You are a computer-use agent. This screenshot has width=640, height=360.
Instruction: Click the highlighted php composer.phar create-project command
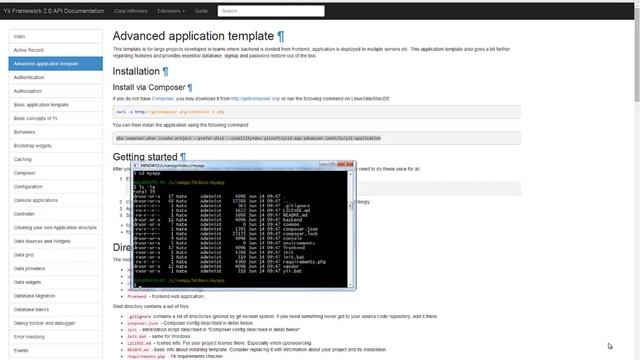[248, 138]
